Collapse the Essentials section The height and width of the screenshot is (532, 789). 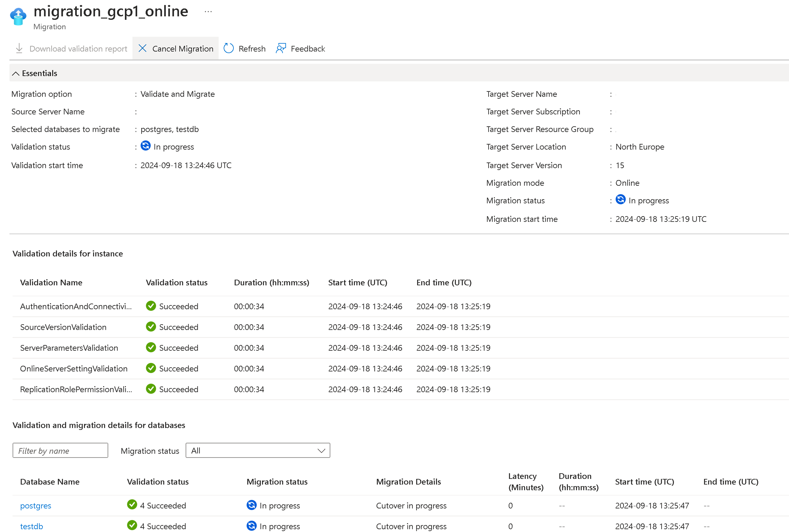click(16, 73)
